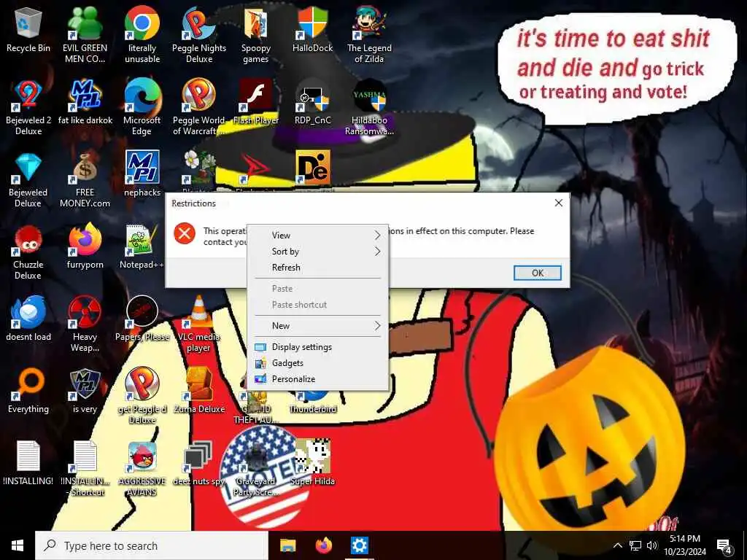Click OK in the Restrictions dialog
The height and width of the screenshot is (560, 747).
pyautogui.click(x=538, y=273)
